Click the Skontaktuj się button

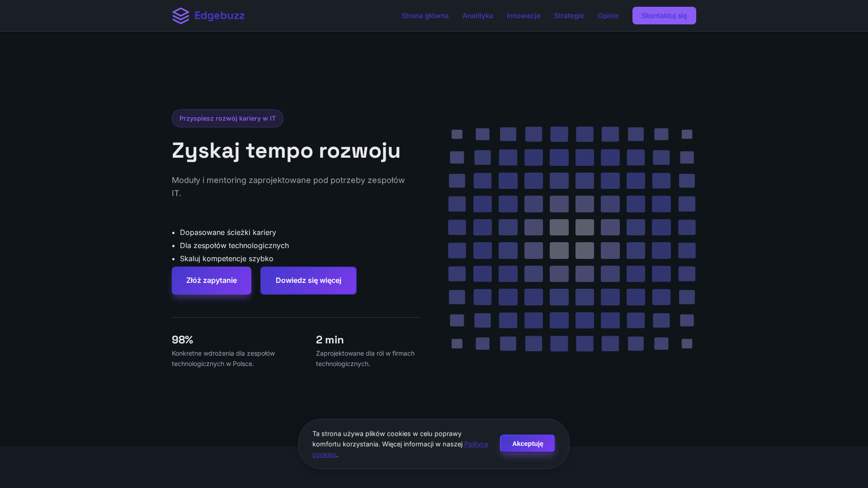click(x=664, y=16)
